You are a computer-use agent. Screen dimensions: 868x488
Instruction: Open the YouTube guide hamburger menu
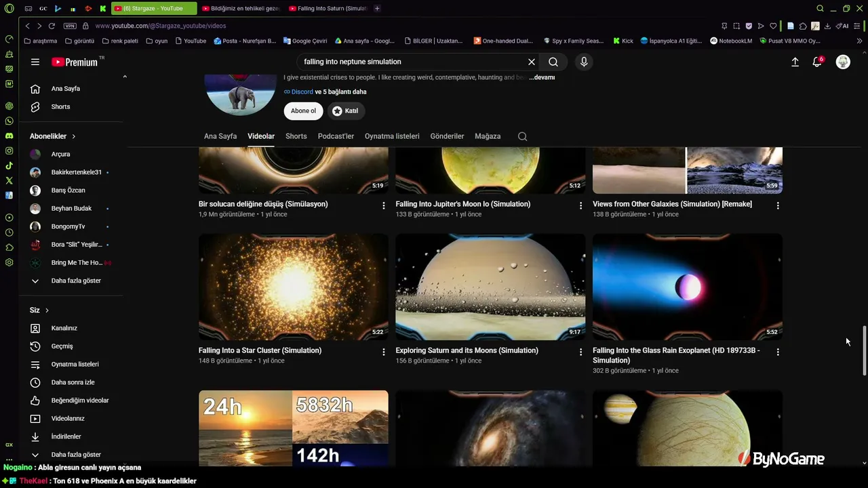35,62
